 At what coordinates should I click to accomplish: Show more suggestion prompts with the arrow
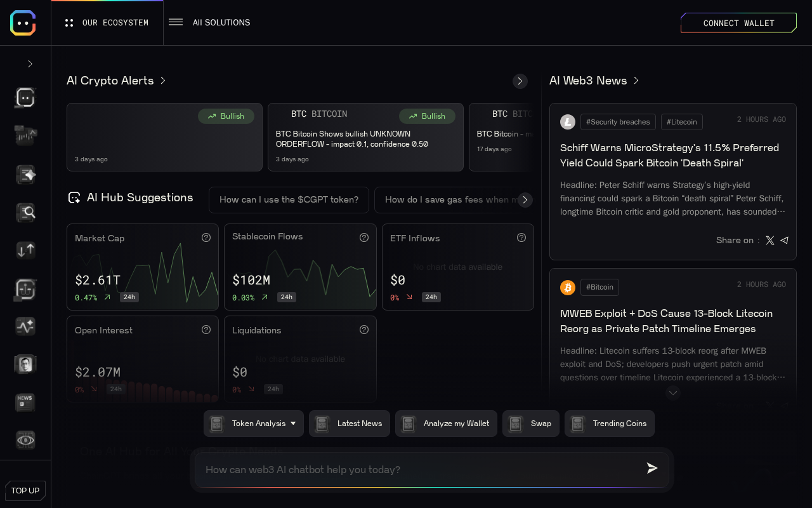[525, 200]
